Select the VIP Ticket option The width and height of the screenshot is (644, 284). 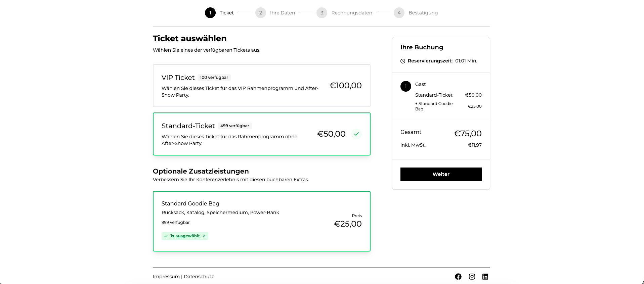[261, 86]
